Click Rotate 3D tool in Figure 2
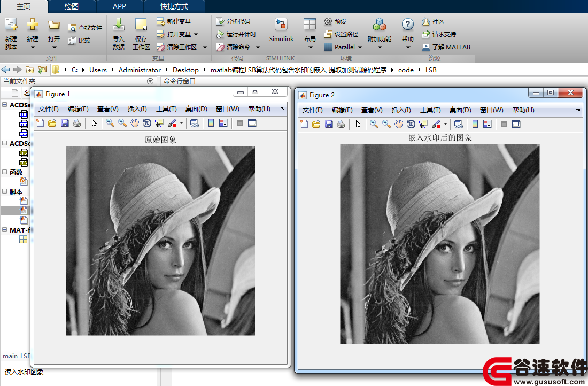The image size is (588, 386). [x=411, y=124]
